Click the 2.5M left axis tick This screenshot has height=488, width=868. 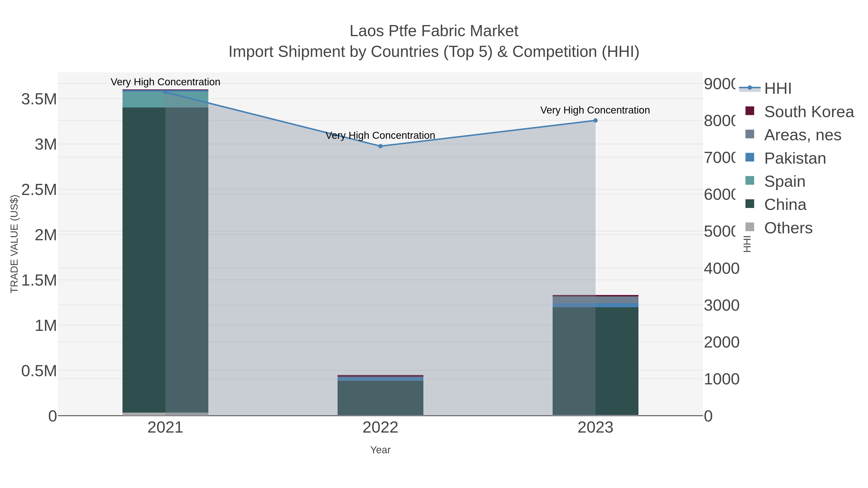[39, 190]
